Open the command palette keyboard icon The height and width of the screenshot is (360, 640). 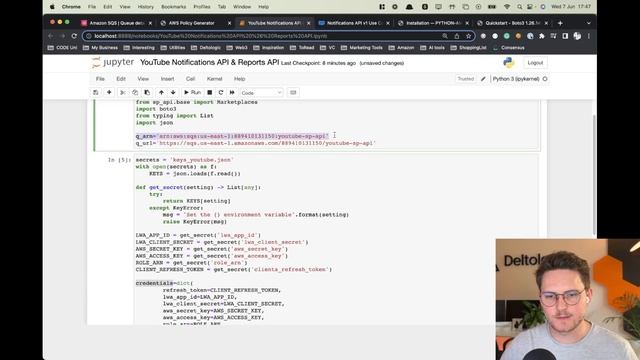[293, 93]
